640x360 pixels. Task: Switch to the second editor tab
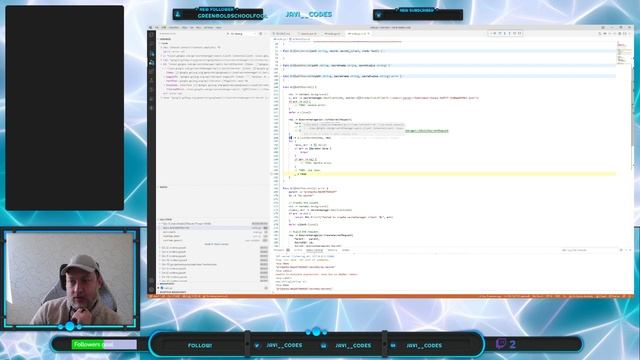click(x=308, y=33)
